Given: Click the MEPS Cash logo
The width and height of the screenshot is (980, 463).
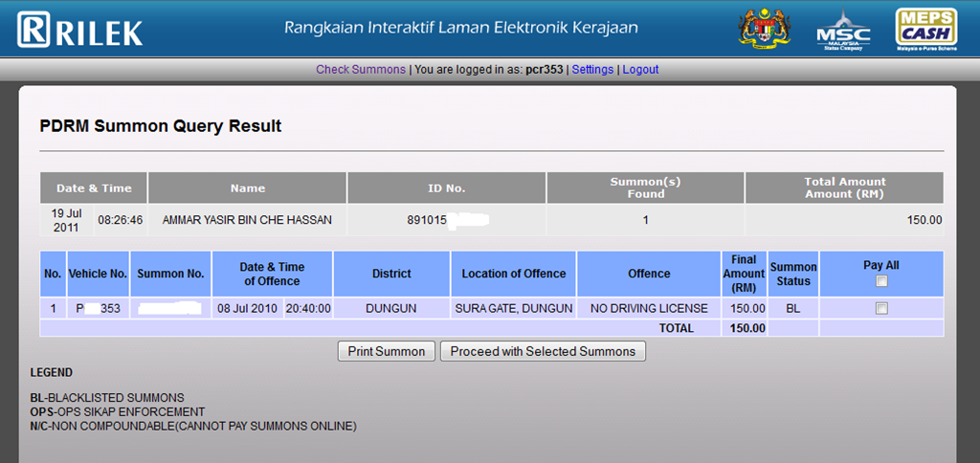Looking at the screenshot, I should [x=926, y=29].
